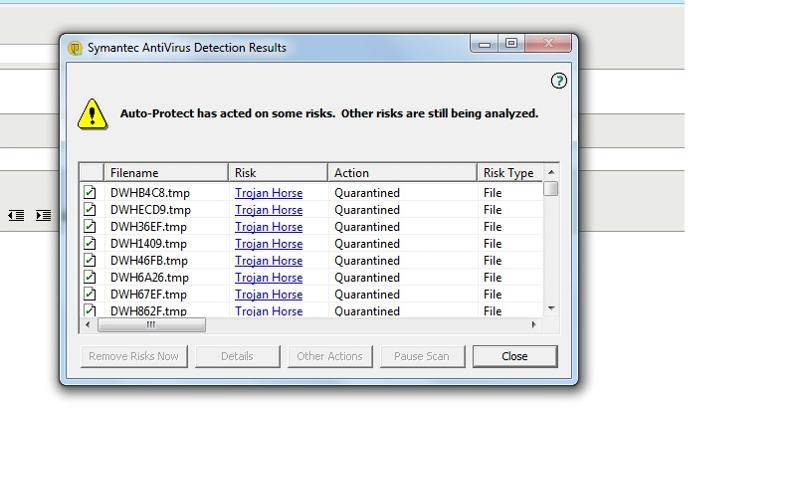800x483 pixels.
Task: Click the Remove Risks Now button
Action: pyautogui.click(x=134, y=356)
